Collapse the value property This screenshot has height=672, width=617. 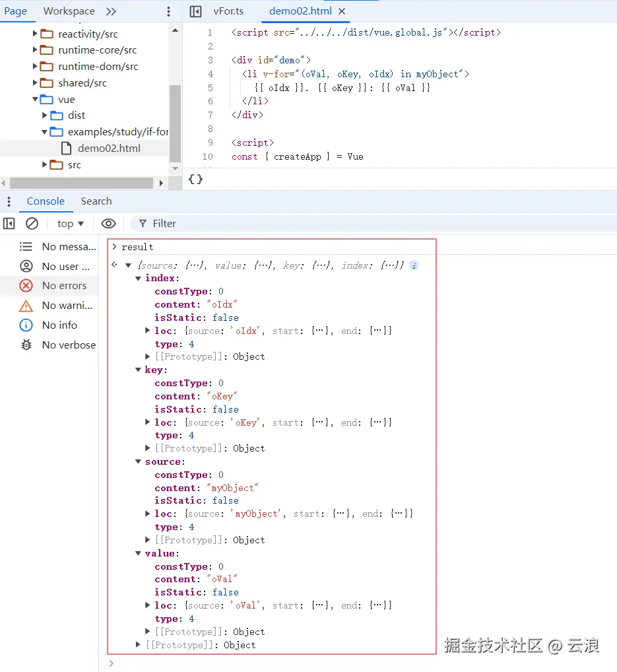click(x=138, y=553)
